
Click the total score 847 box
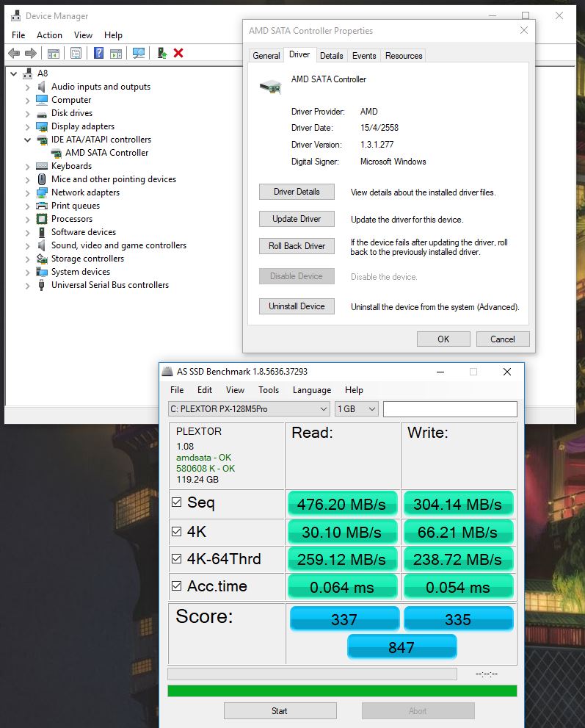tap(401, 646)
